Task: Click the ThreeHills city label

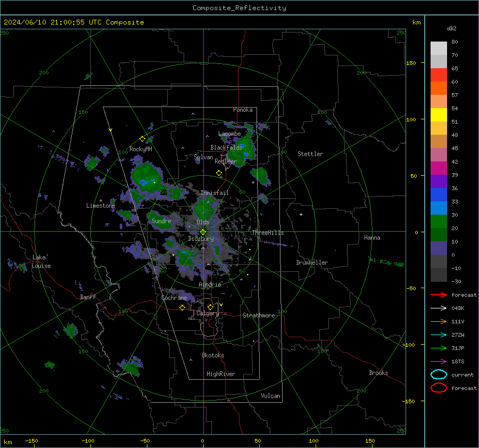Action: [268, 233]
